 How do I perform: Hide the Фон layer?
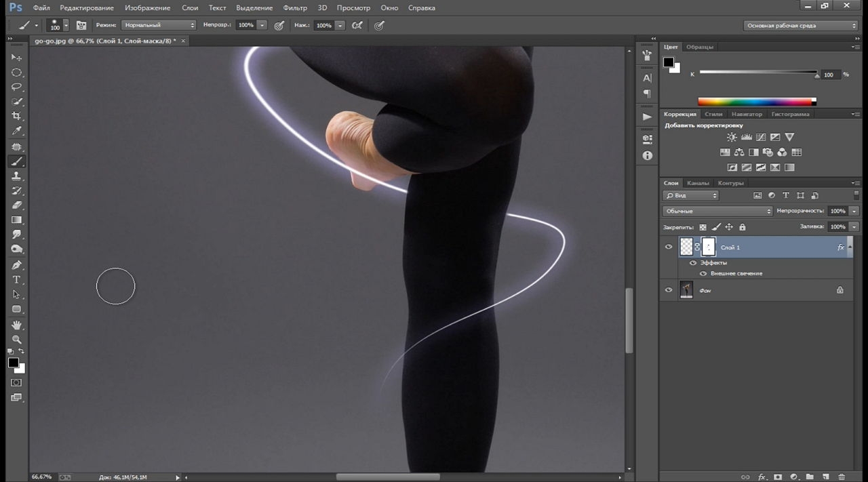[x=669, y=290]
